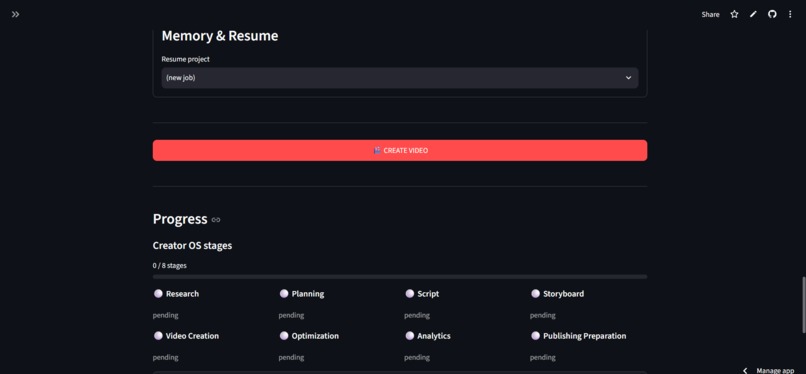
Task: Select the Memory & Resume heading
Action: pyautogui.click(x=220, y=36)
